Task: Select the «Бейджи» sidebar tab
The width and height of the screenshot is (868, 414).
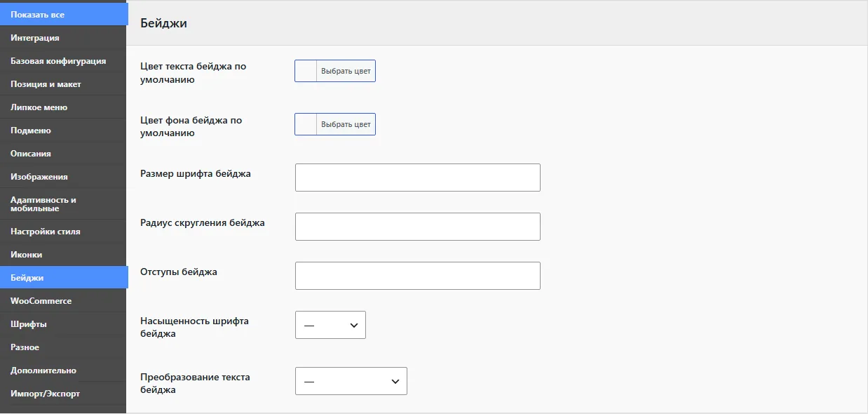Action: (x=63, y=278)
